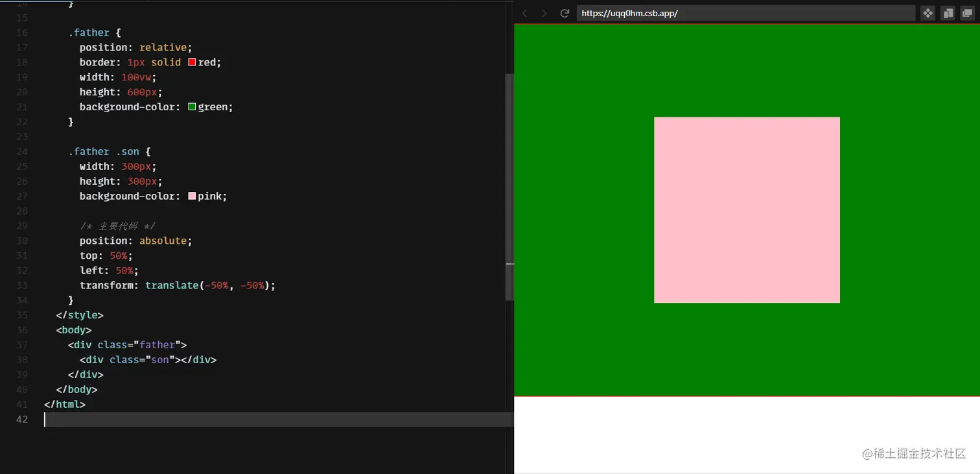Viewport: 980px width, 474px height.
Task: Click the preview URL address field
Action: (x=746, y=13)
